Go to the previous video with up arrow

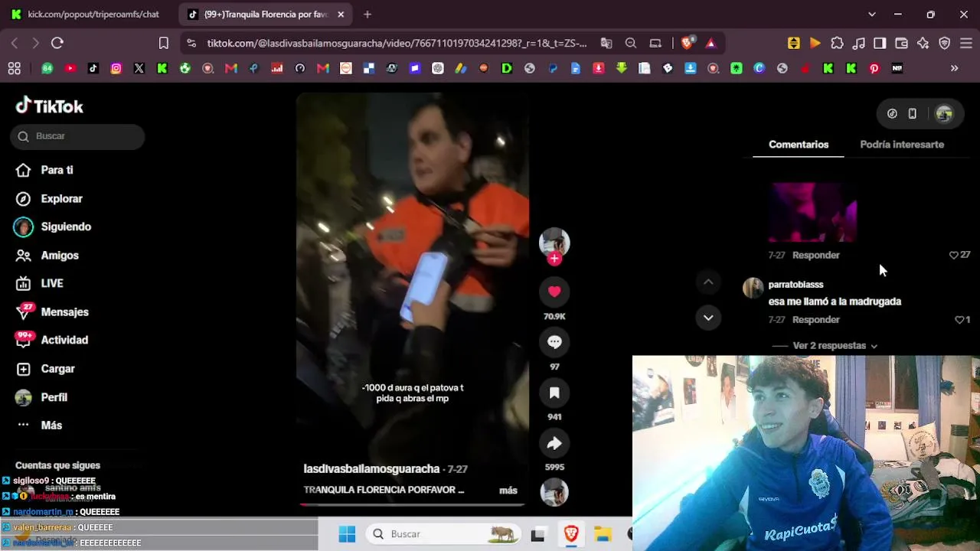(708, 282)
